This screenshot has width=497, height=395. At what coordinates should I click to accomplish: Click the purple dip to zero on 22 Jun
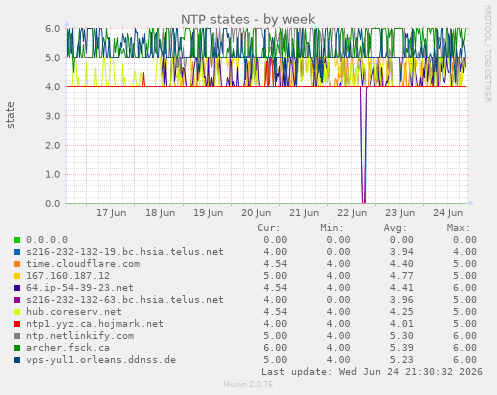click(364, 145)
